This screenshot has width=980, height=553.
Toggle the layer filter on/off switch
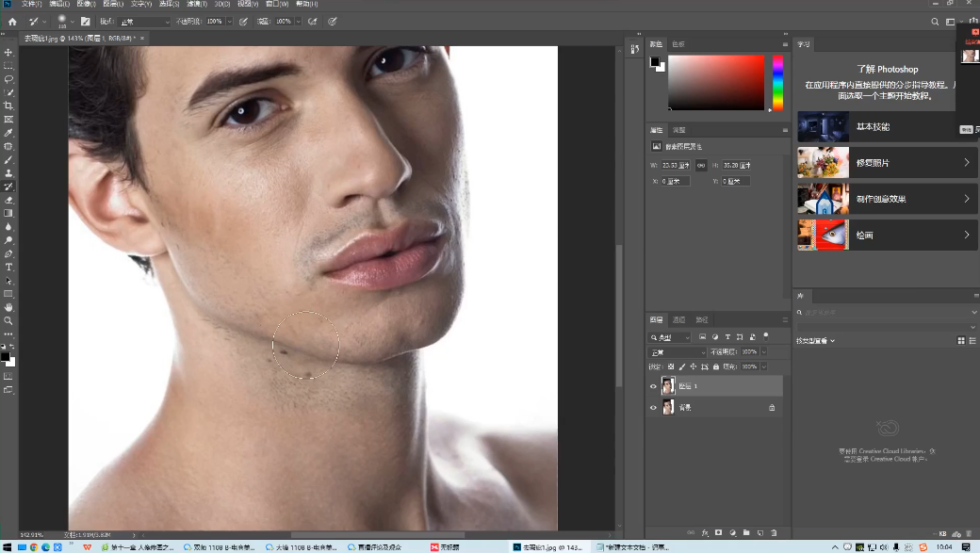coord(765,335)
